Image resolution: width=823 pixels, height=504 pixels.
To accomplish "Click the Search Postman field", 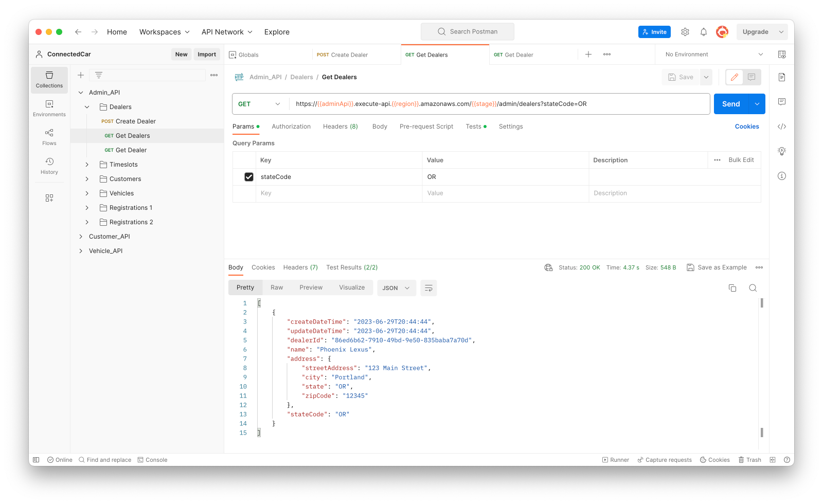I will [x=468, y=32].
